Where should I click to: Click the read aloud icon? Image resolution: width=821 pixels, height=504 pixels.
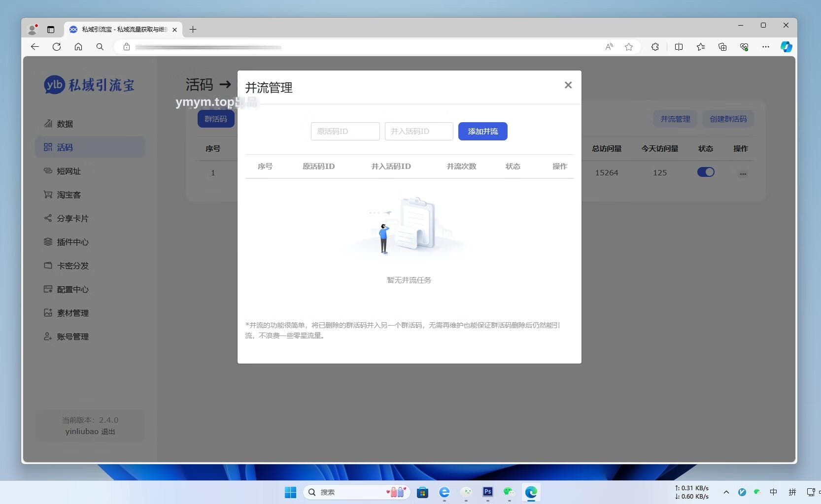click(x=609, y=47)
